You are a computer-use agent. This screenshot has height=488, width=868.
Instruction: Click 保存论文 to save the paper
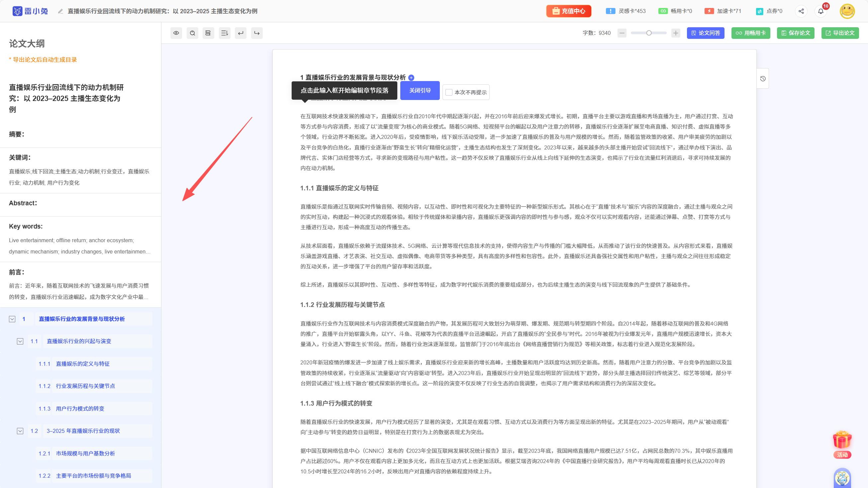[x=796, y=33]
